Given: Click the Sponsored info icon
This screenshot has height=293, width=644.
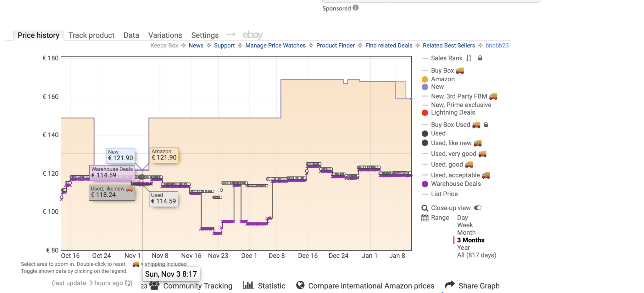Looking at the screenshot, I should pos(355,8).
